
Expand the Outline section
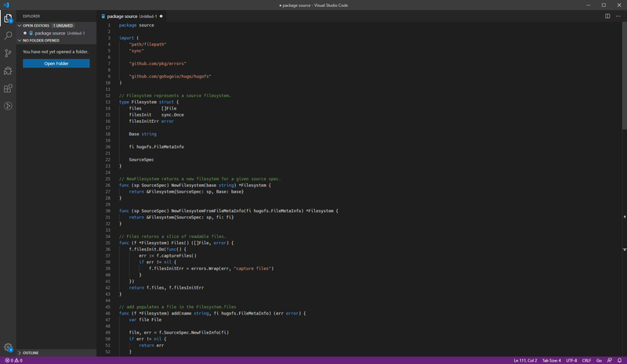(30, 353)
